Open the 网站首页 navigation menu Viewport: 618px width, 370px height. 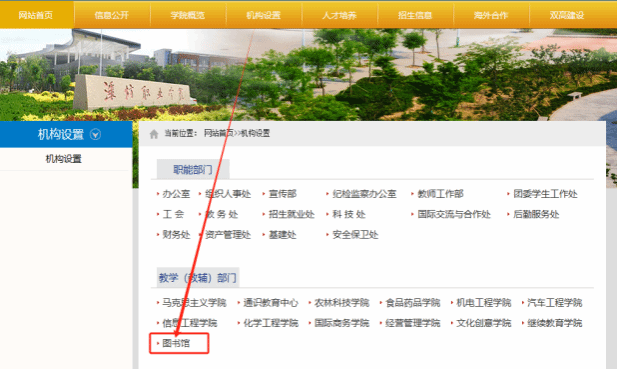pos(36,15)
